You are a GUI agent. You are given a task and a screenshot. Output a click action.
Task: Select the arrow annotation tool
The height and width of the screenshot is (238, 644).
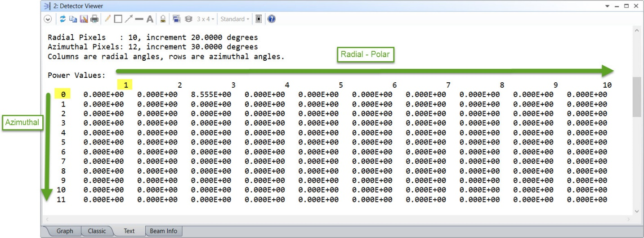click(129, 19)
